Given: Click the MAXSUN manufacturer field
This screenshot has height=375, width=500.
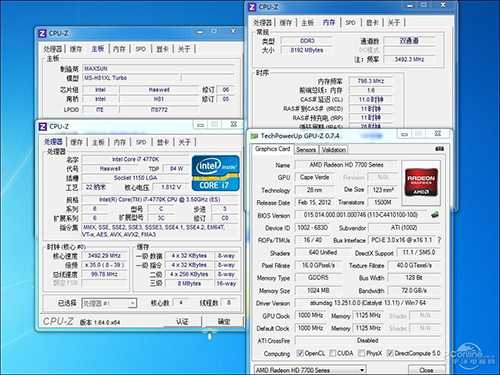Looking at the screenshot, I should 158,68.
